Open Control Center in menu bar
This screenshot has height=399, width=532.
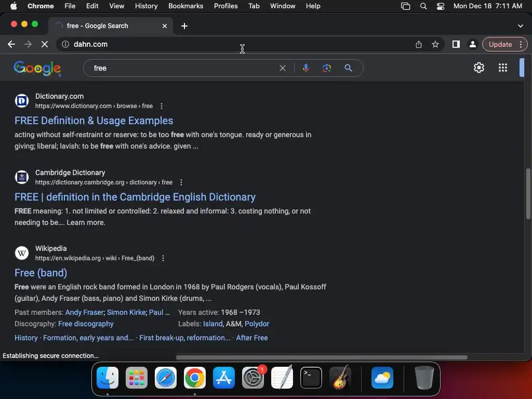pos(441,6)
